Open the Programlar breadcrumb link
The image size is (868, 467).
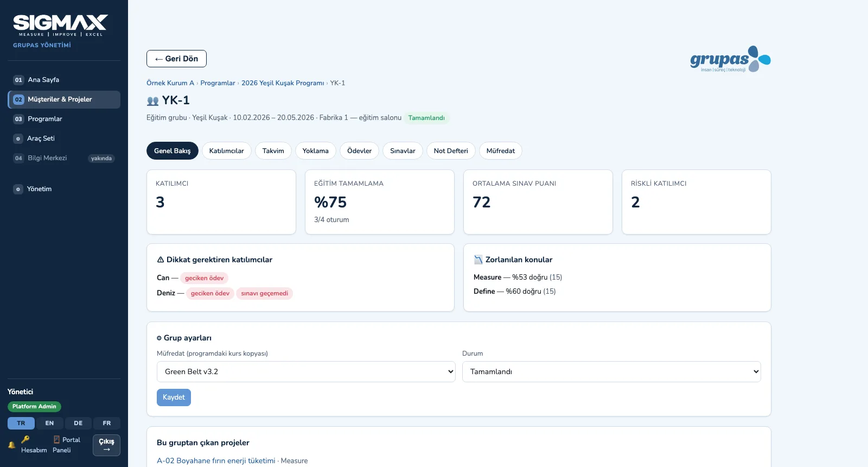pos(218,83)
